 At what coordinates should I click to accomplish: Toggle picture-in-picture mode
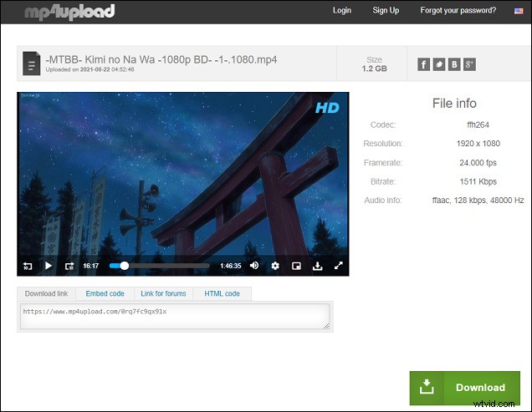coord(296,266)
